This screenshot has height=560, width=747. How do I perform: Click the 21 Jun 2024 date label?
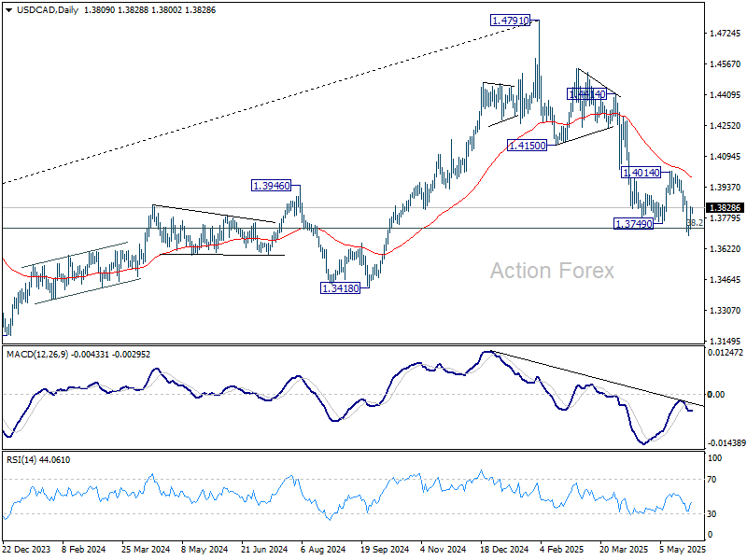(x=264, y=550)
